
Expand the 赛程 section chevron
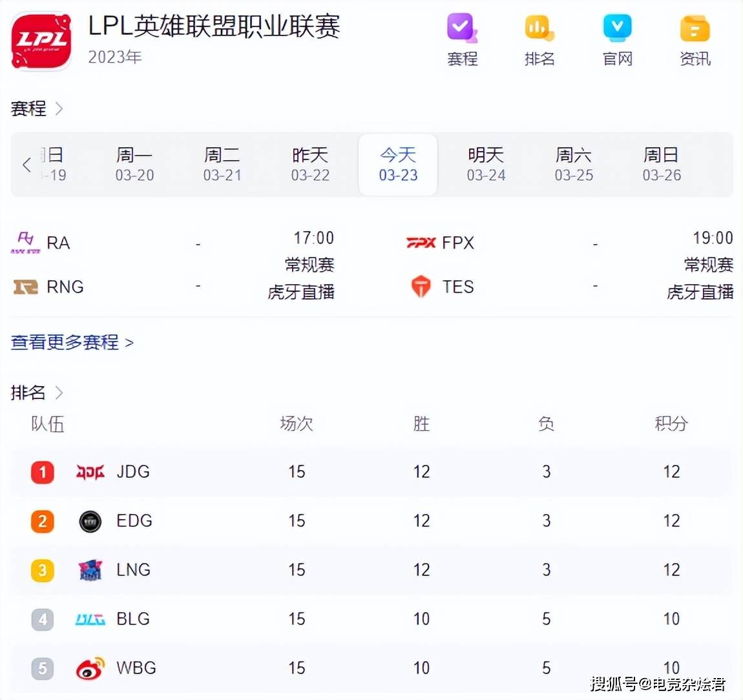tap(59, 108)
